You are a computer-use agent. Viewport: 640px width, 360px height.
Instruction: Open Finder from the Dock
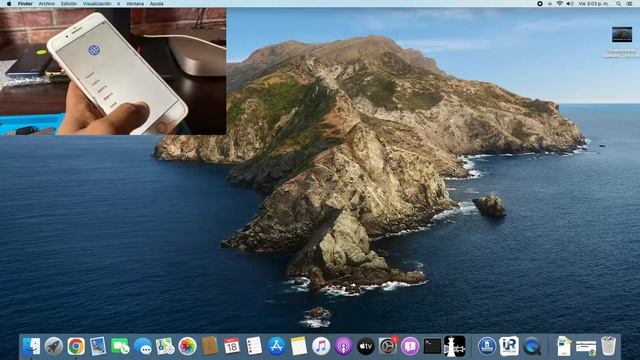[32, 346]
